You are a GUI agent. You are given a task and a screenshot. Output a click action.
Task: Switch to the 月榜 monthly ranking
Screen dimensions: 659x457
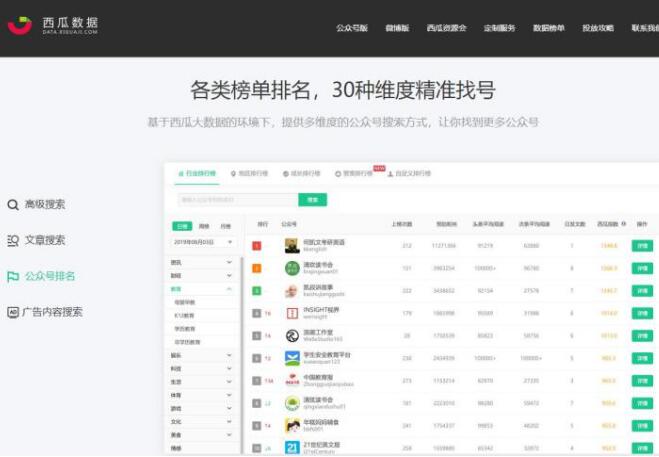click(x=226, y=226)
